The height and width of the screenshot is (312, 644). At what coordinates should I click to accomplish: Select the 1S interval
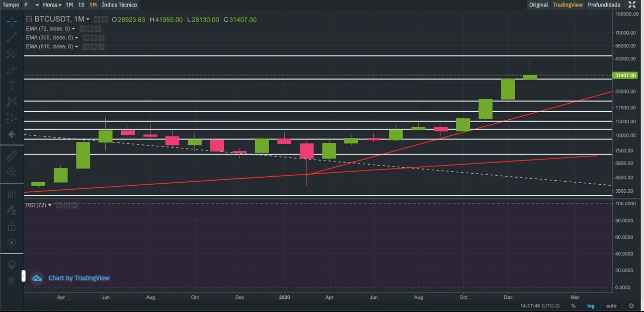click(x=82, y=5)
